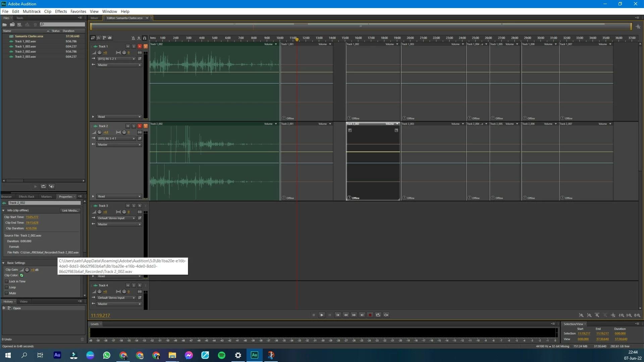
Task: Toggle loop playback in transport controls
Action: 378,315
